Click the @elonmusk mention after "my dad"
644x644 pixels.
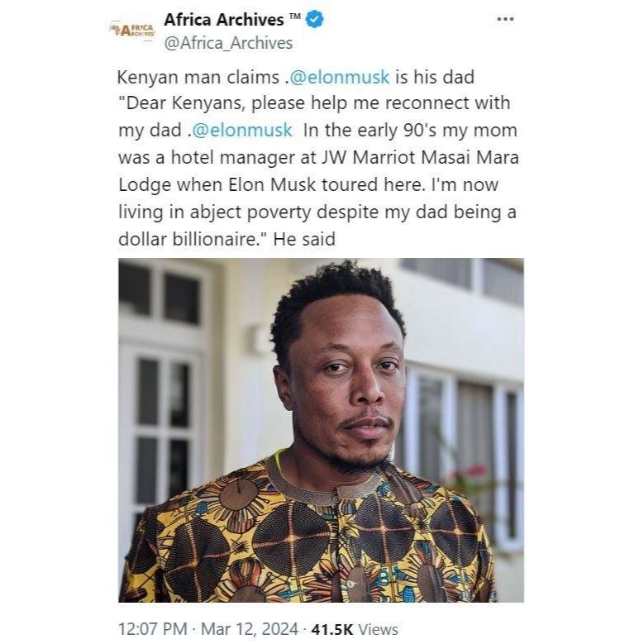(x=244, y=131)
